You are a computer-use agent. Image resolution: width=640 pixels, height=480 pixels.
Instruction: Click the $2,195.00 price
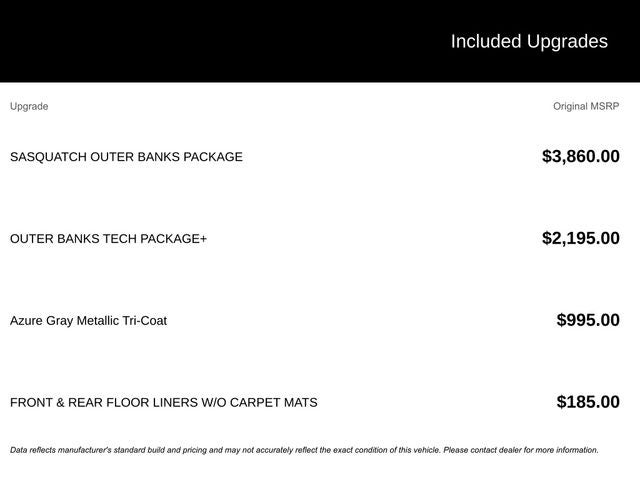click(x=580, y=238)
